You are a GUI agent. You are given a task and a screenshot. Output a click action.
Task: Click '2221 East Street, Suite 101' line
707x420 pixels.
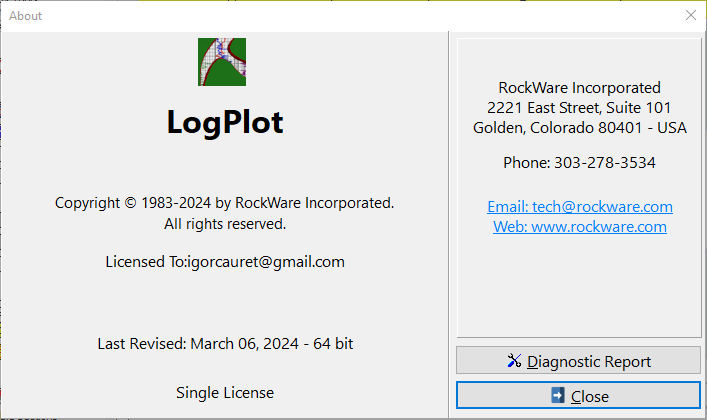[x=579, y=107]
